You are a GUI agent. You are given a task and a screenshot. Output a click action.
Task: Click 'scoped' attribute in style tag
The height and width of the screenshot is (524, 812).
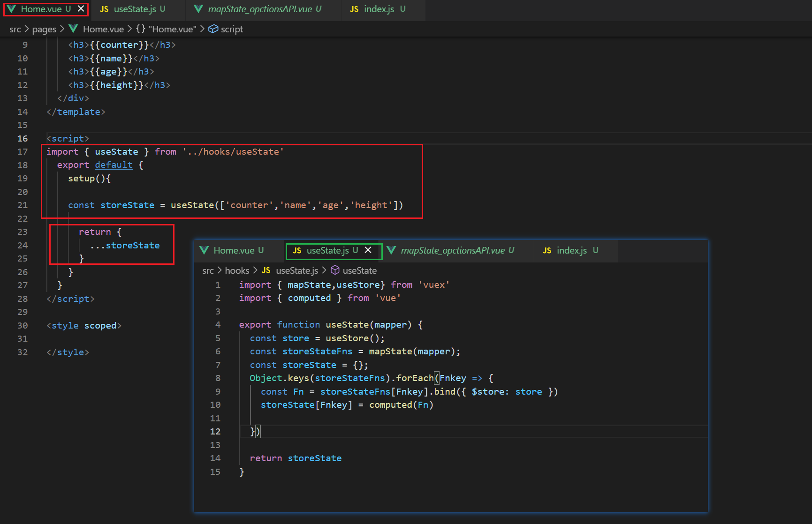click(100, 326)
